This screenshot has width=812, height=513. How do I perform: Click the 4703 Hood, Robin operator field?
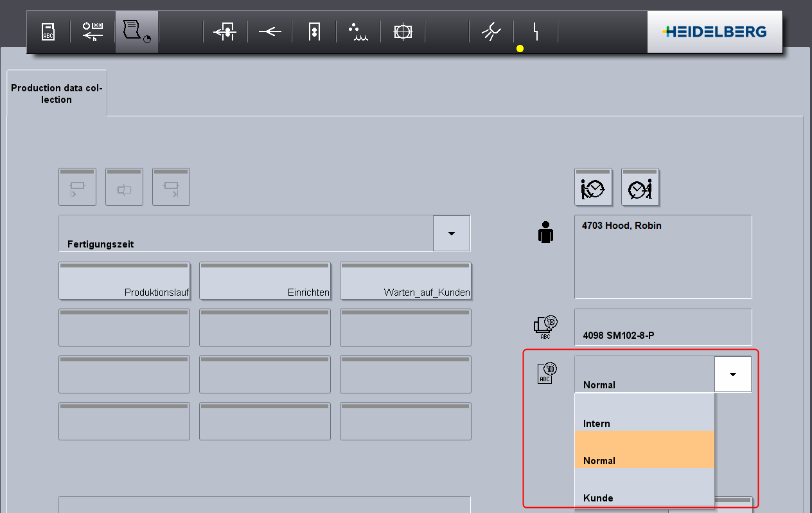click(662, 256)
